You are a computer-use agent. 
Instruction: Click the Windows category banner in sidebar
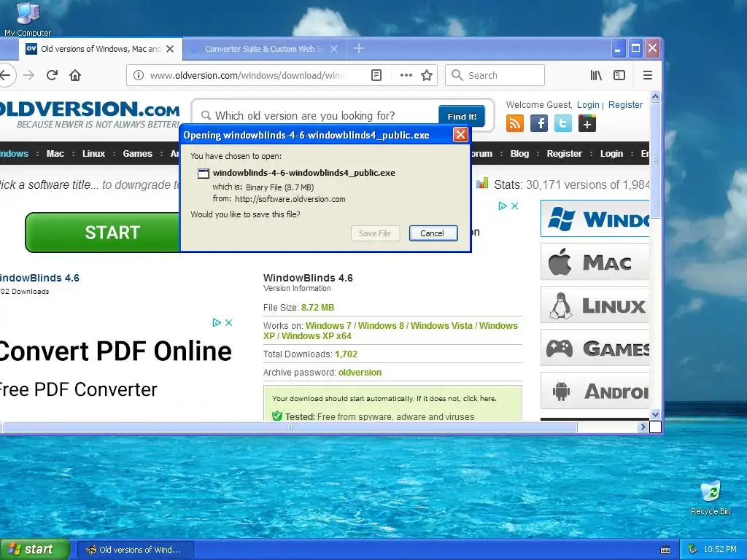595,219
